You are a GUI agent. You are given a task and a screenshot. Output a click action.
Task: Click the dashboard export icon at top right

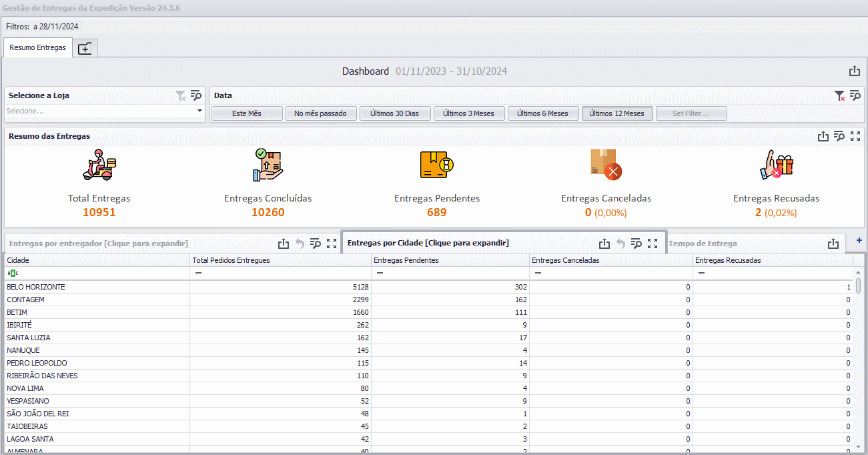855,71
